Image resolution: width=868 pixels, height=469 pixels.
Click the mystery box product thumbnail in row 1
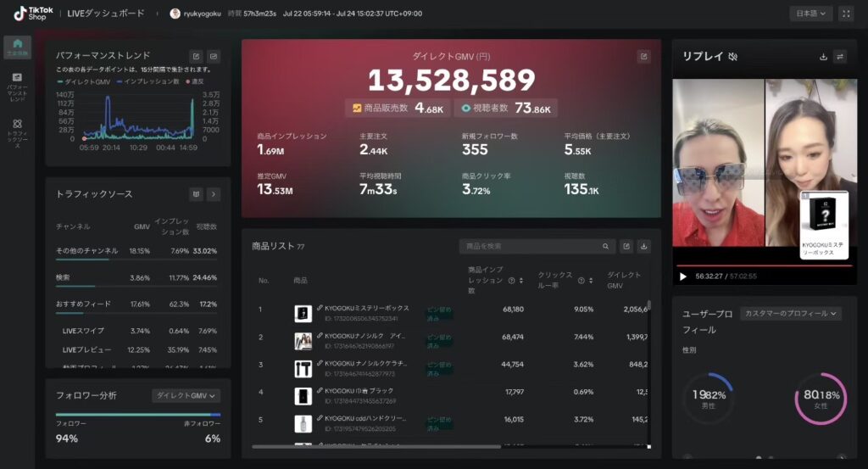coord(303,314)
